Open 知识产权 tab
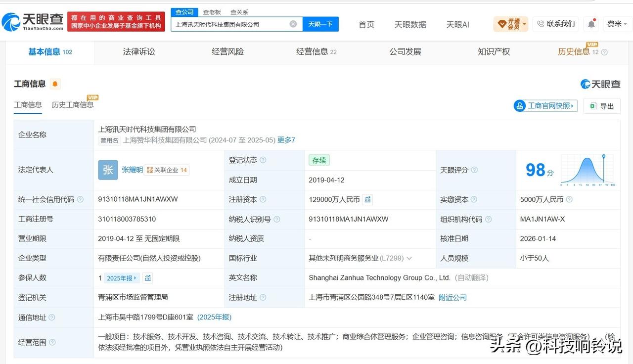 494,51
